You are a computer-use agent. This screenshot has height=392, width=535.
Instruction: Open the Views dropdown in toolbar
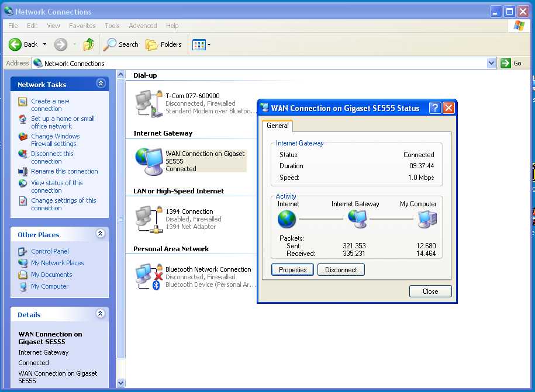[x=202, y=44]
